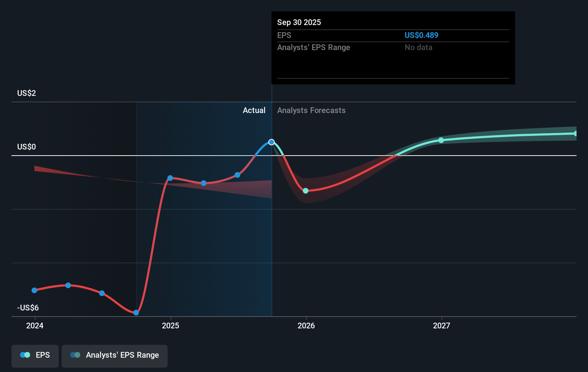
Task: Click the lowest EPS data point in late 2024
Action: click(x=136, y=313)
